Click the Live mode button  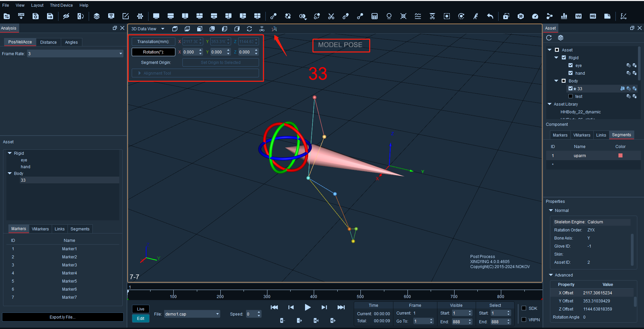(141, 309)
